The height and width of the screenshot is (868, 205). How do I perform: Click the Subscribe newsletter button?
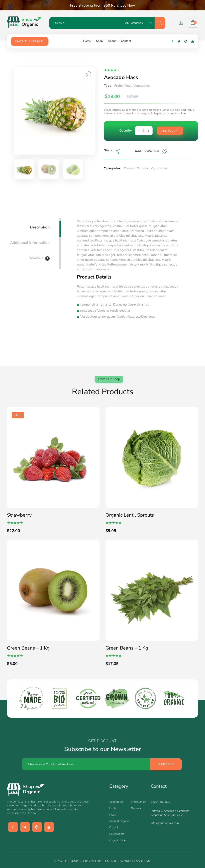click(166, 764)
